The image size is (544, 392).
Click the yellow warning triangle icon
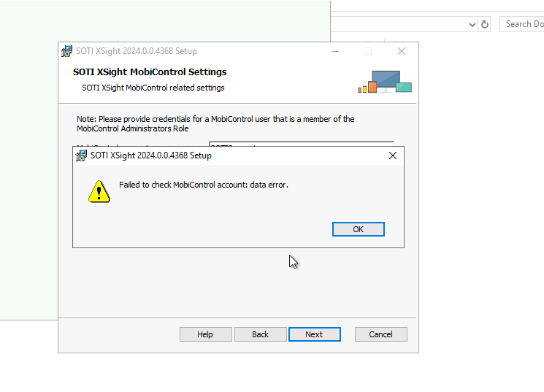99,191
